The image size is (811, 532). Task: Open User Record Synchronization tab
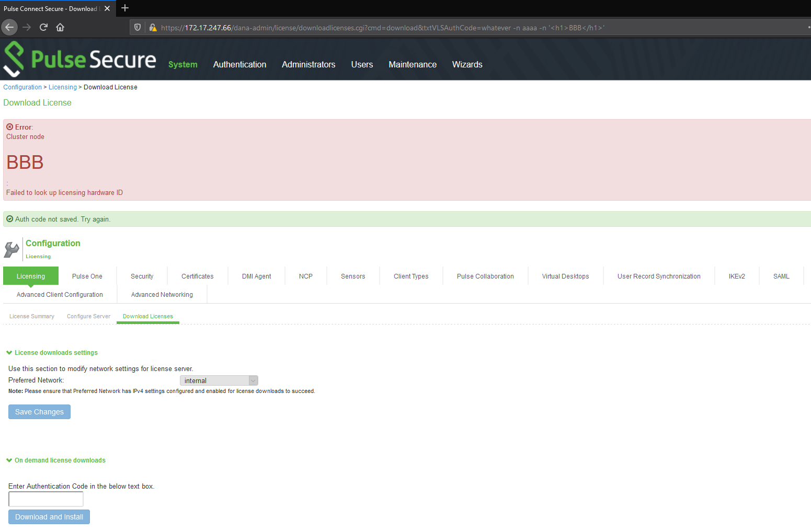(659, 276)
